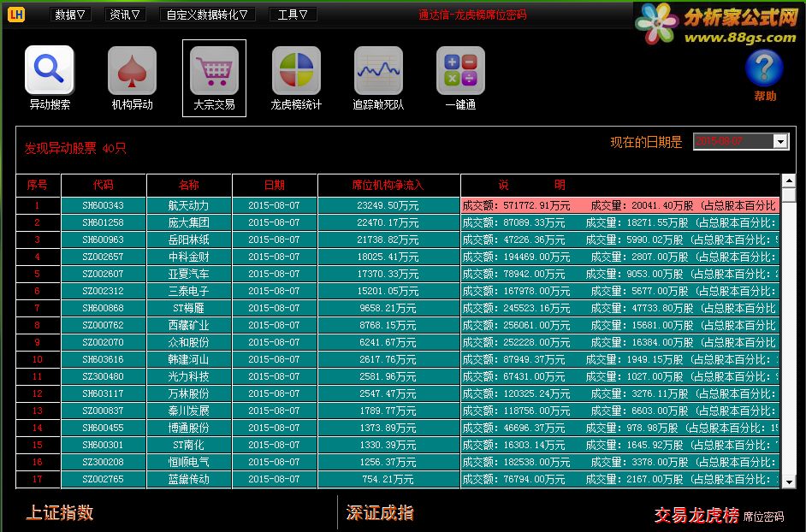Select the 韩建河山 name cell
Image resolution: width=806 pixels, height=532 pixels.
[x=188, y=359]
